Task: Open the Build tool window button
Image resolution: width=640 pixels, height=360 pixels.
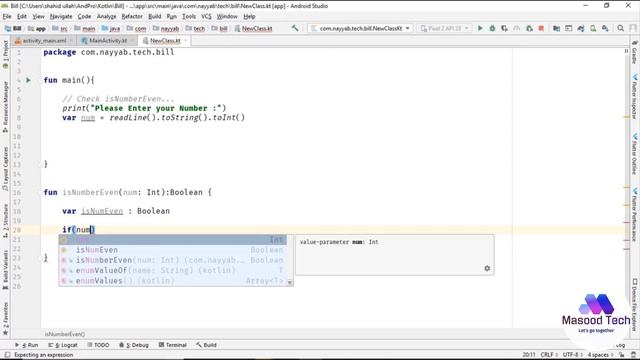Action: coord(207,345)
